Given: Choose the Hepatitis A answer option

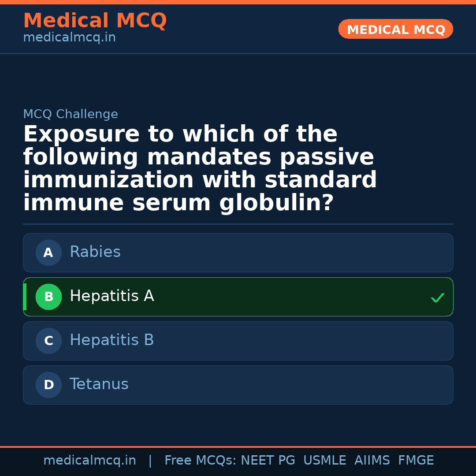Looking at the screenshot, I should click(238, 297).
